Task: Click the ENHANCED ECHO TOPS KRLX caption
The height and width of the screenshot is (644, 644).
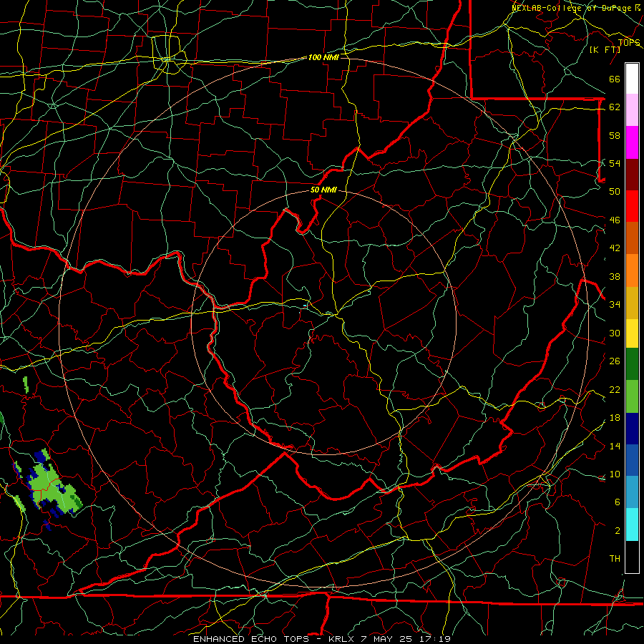Action: 322,639
